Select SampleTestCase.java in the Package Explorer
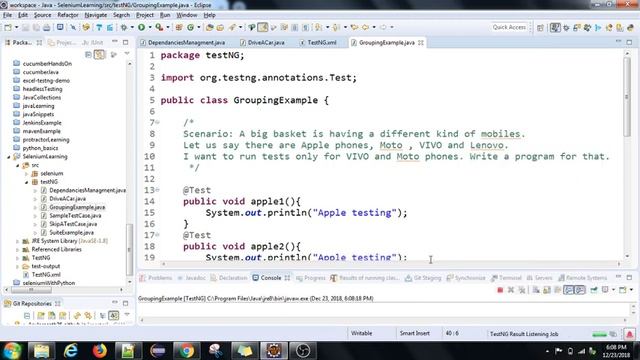Screen dimensions: 640x360 click(x=75, y=216)
